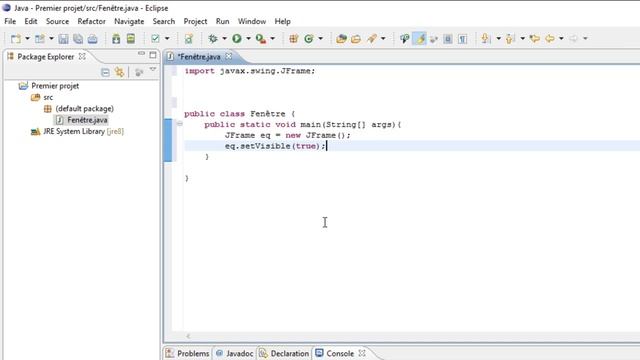Open the Project menu
The image size is (640, 360).
[x=195, y=21]
